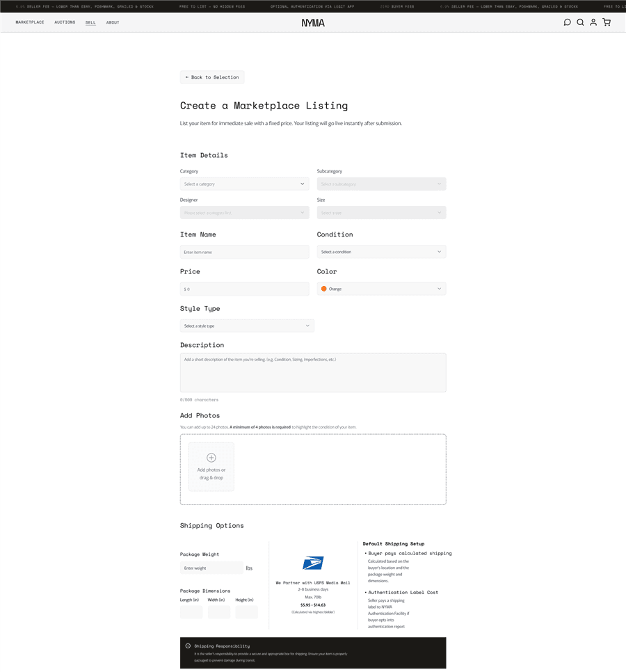Open the messages chat bubble icon

[567, 22]
